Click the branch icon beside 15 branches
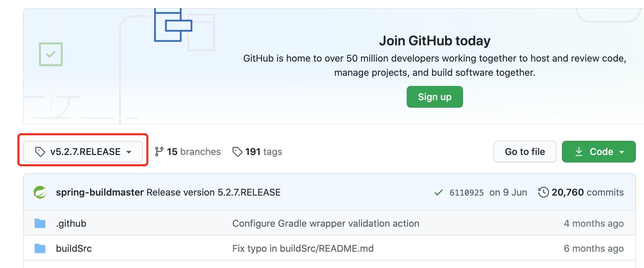 159,152
